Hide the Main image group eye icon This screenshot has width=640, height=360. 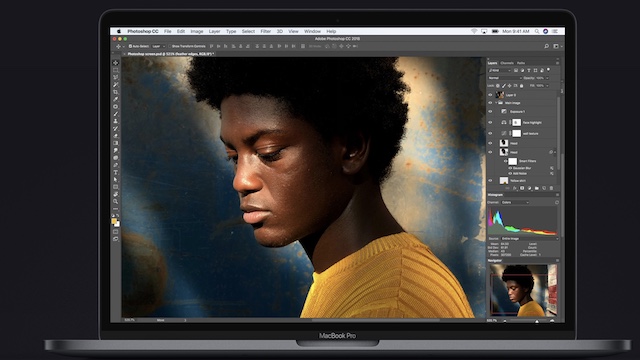(490, 103)
